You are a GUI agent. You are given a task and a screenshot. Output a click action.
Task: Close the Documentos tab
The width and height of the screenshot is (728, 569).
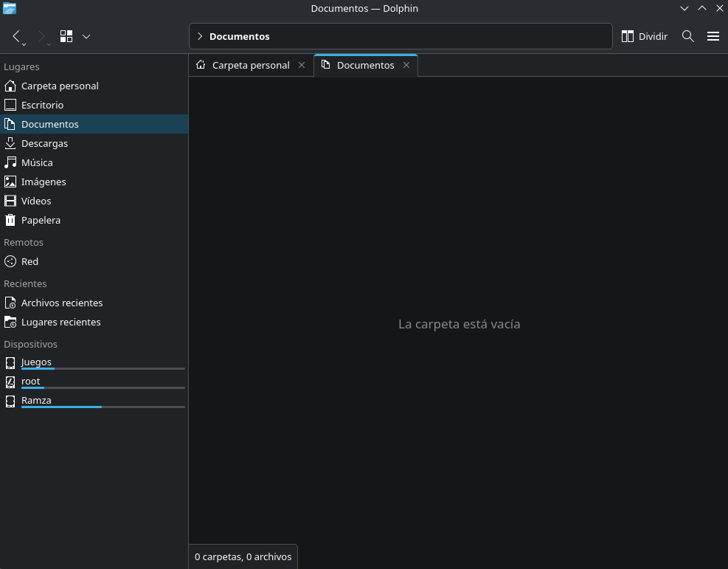tap(406, 65)
